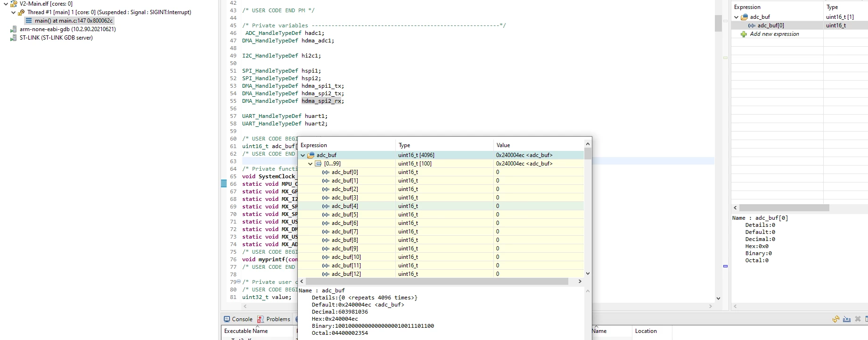Select adc_buf[4] row in popup
Viewport: 868px width, 340px height.
point(441,206)
